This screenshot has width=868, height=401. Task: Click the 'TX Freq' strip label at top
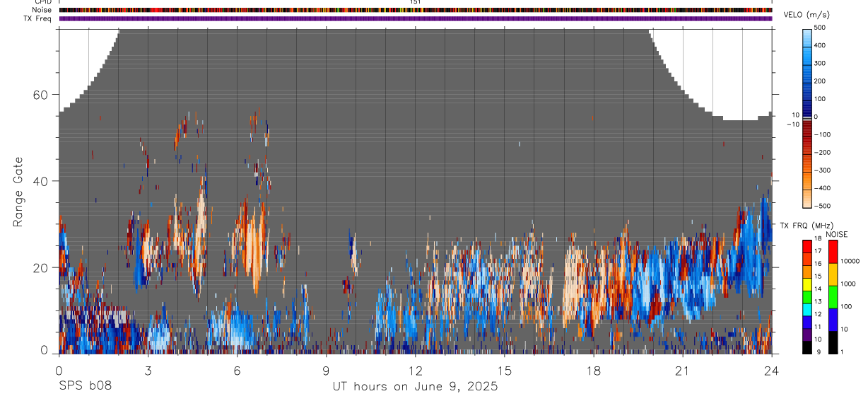(x=38, y=18)
